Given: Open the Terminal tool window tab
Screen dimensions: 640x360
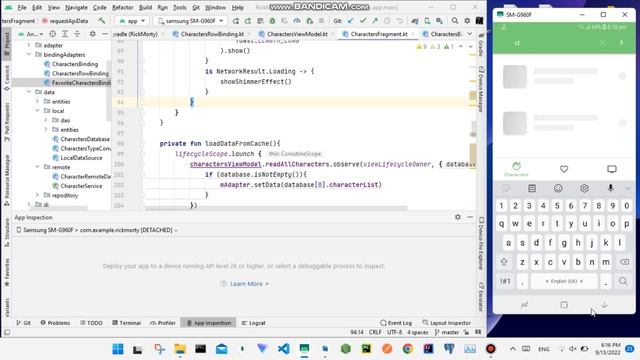Looking at the screenshot, I should (x=126, y=323).
